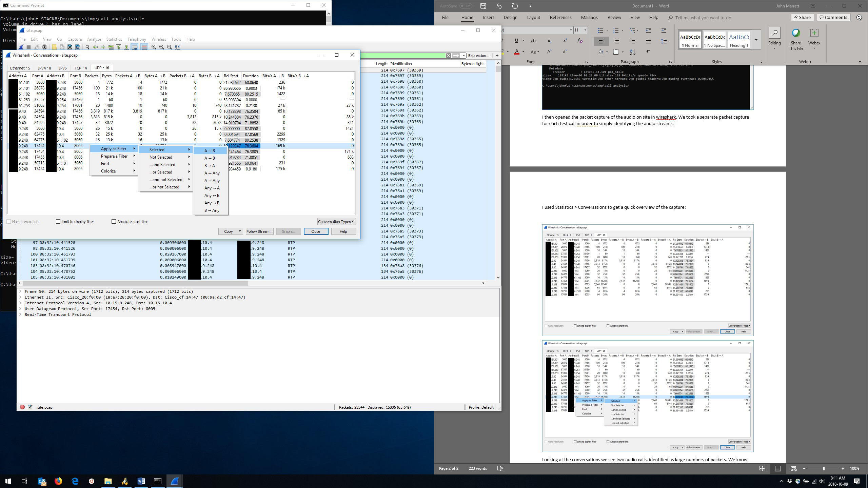Click Wireshark find packet magnifier icon
Screen dimensions: 868x488
[x=87, y=47]
